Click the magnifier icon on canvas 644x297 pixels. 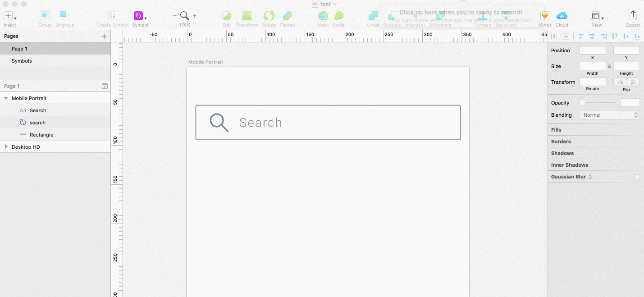[x=219, y=123]
